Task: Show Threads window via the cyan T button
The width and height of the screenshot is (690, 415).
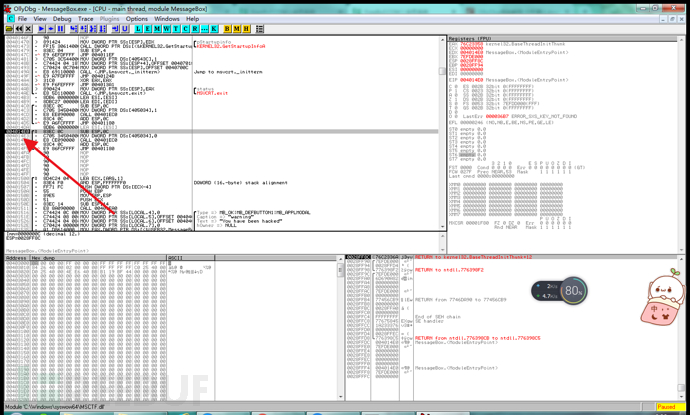Action: point(176,29)
